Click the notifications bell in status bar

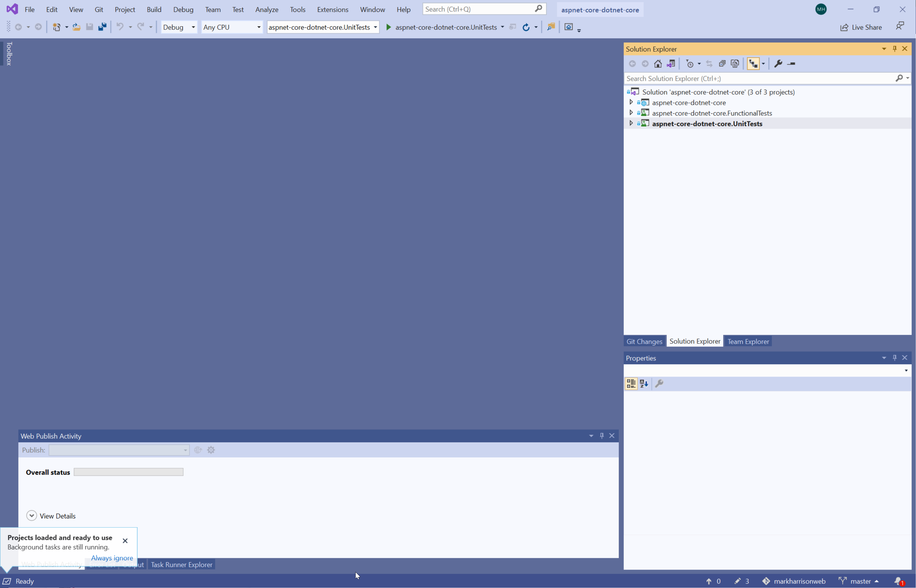pos(898,581)
